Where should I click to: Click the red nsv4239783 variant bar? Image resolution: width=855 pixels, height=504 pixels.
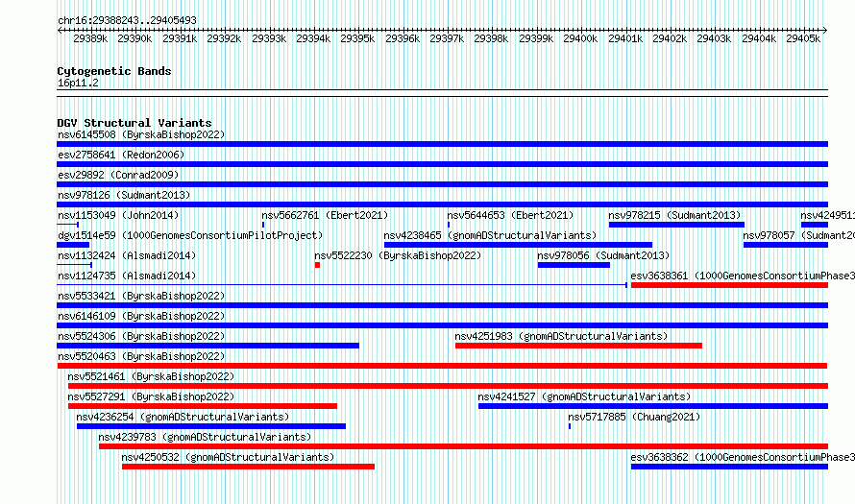[x=463, y=446]
